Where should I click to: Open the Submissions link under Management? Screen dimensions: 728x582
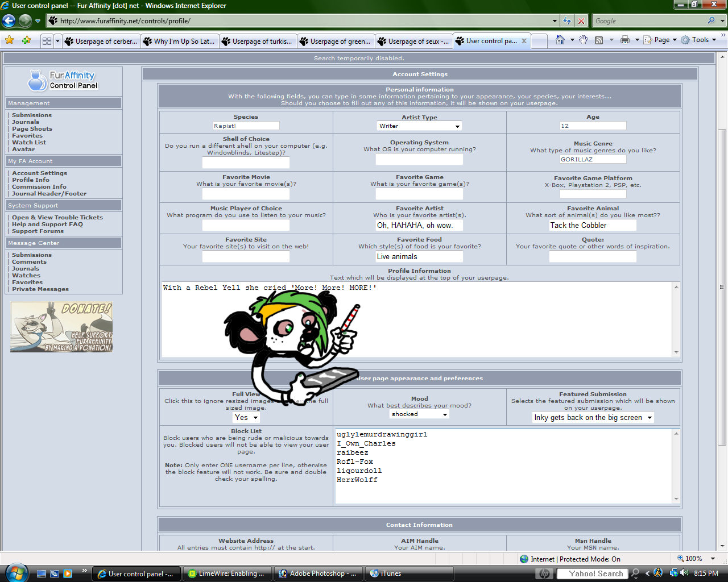coord(32,115)
